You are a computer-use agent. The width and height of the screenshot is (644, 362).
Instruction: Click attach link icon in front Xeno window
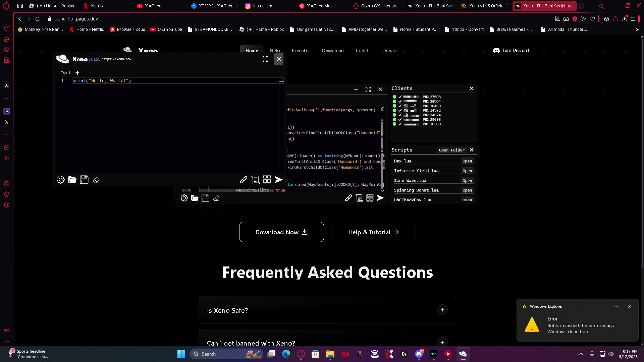tap(244, 180)
